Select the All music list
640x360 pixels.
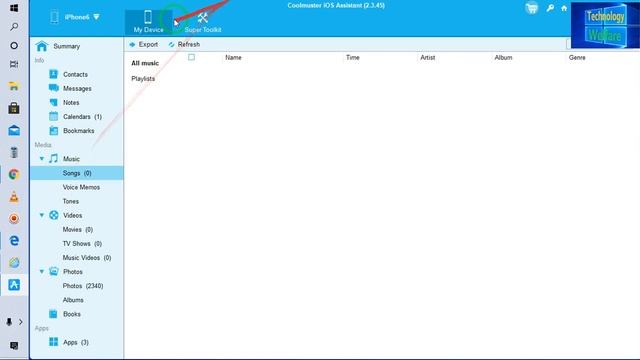(x=145, y=63)
